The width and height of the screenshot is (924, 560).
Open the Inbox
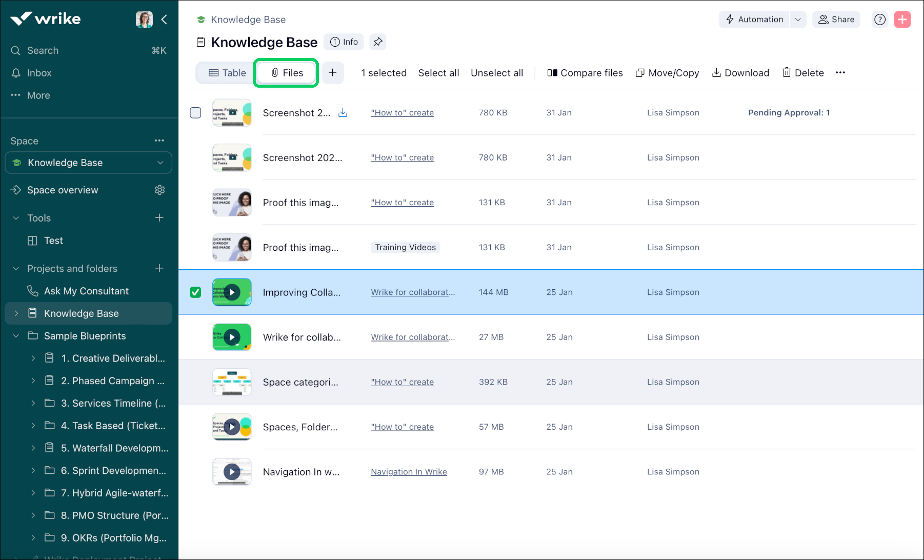tap(40, 73)
